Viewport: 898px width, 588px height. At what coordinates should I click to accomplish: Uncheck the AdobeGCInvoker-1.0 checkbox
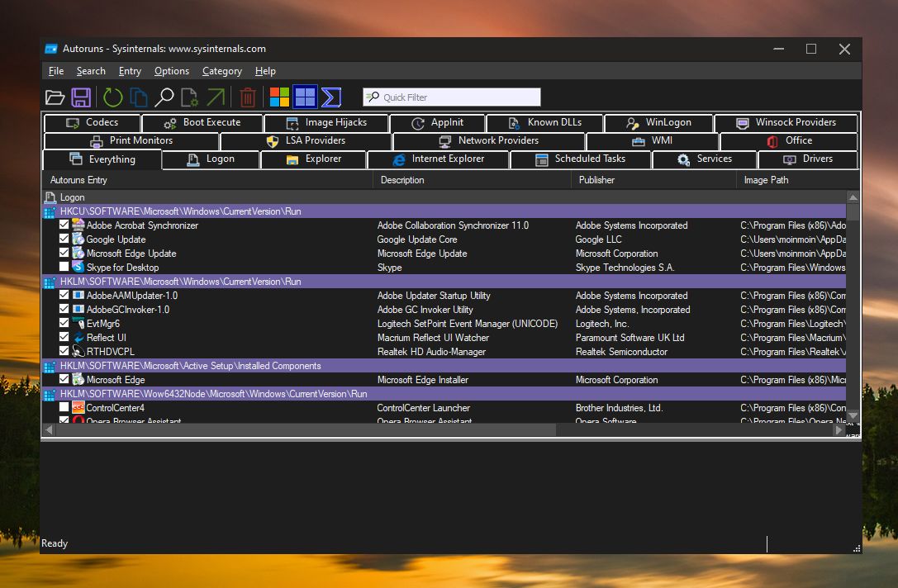pos(64,309)
